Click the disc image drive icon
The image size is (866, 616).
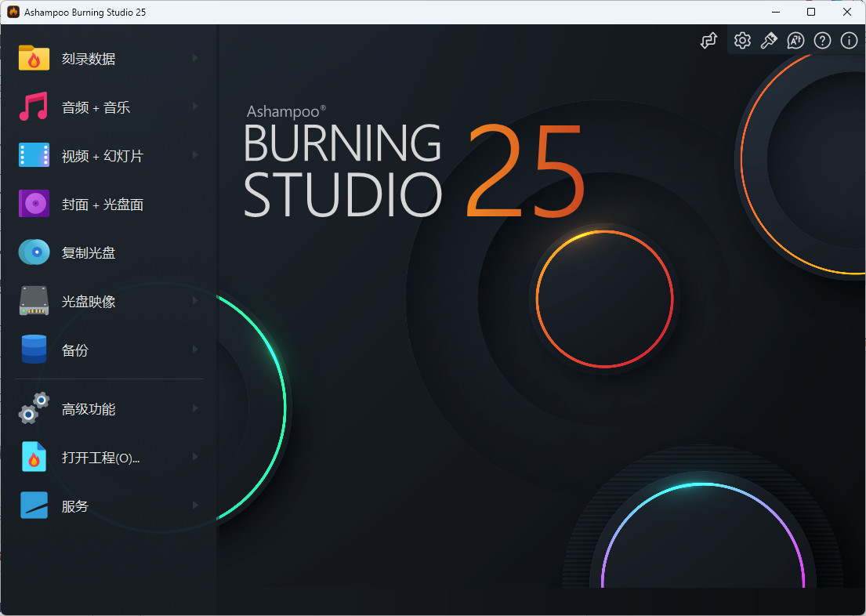[34, 301]
